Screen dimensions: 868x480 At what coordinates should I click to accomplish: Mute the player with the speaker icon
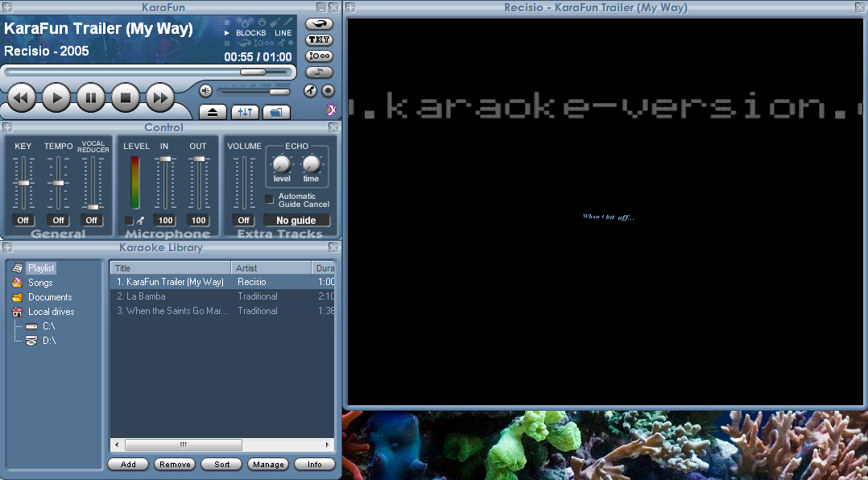[x=205, y=91]
